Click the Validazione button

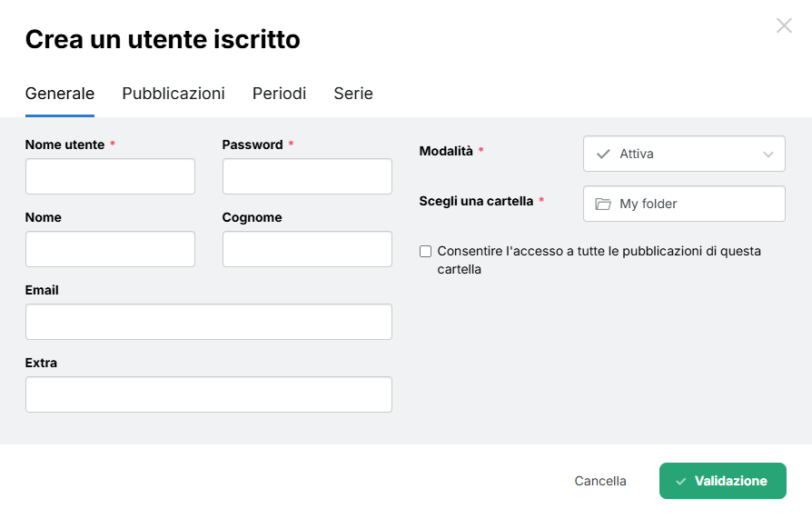pyautogui.click(x=722, y=481)
